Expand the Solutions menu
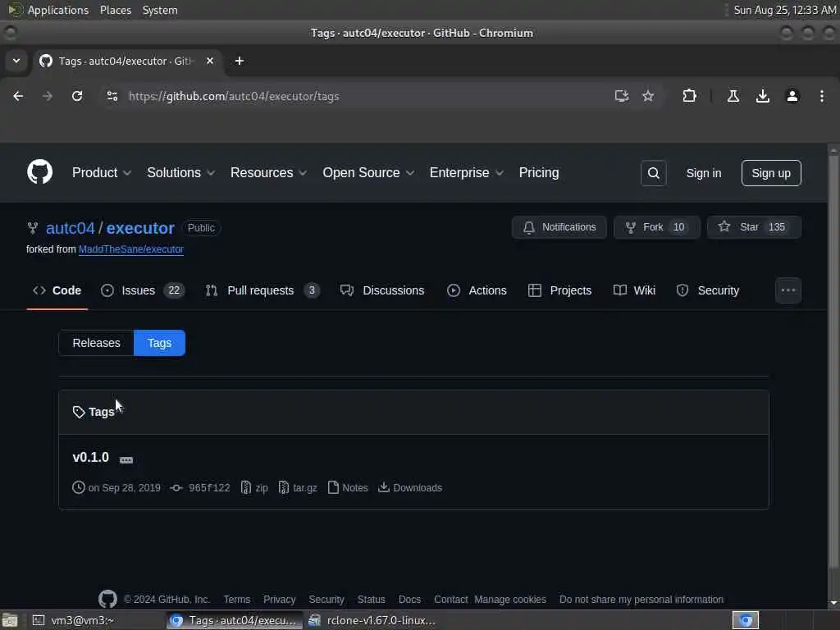The height and width of the screenshot is (630, 840). 181,173
